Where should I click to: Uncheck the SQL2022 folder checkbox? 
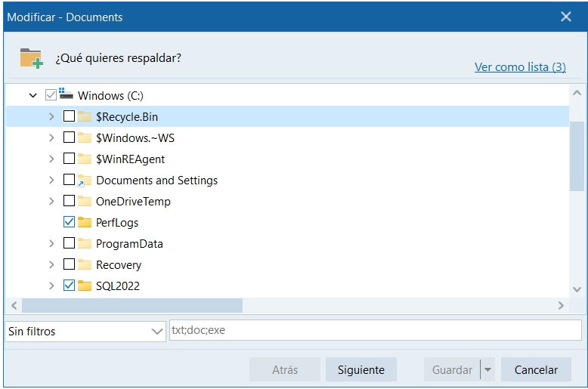(69, 286)
